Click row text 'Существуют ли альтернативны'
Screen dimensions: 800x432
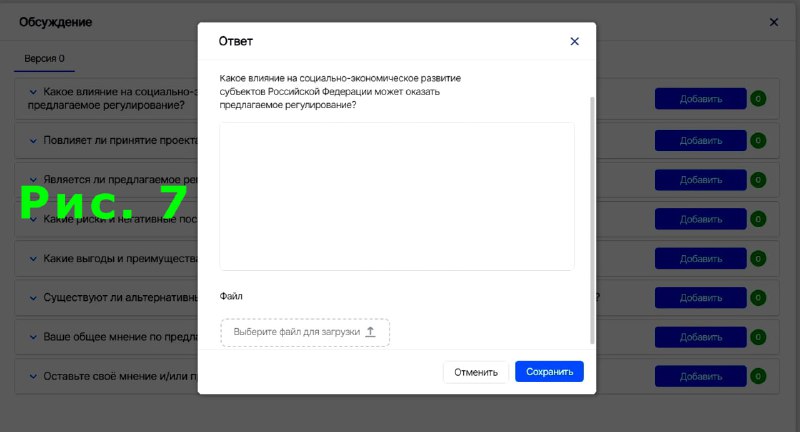(x=120, y=297)
